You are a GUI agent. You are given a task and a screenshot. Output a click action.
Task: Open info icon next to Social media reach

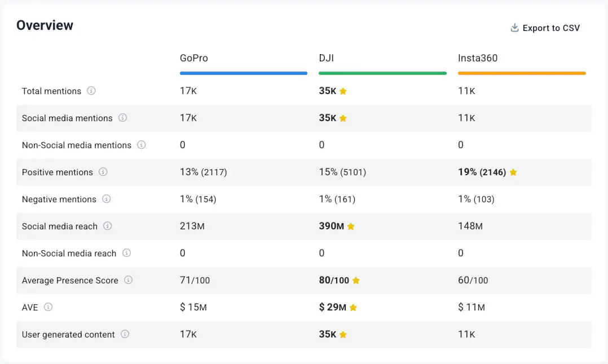coord(107,226)
